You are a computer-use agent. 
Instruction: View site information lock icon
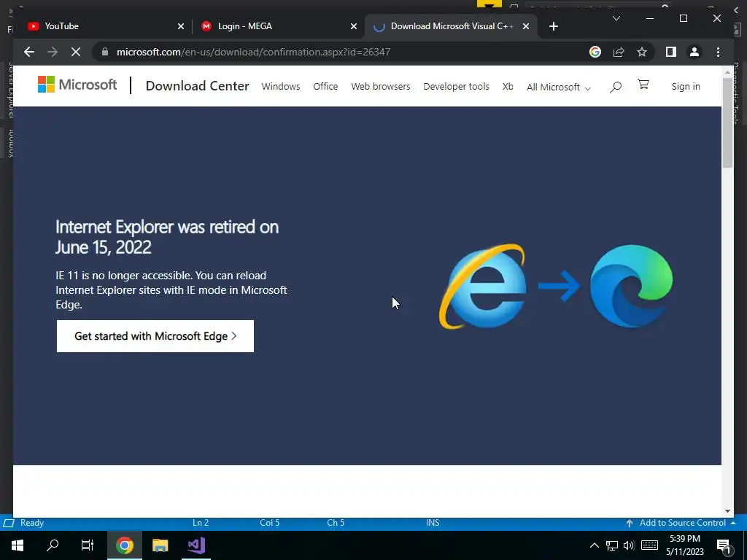tap(105, 52)
